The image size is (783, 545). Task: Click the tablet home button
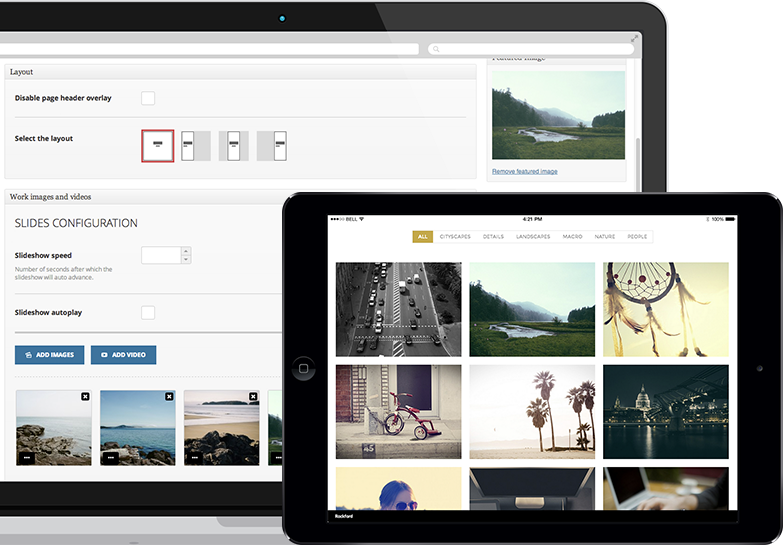click(303, 369)
